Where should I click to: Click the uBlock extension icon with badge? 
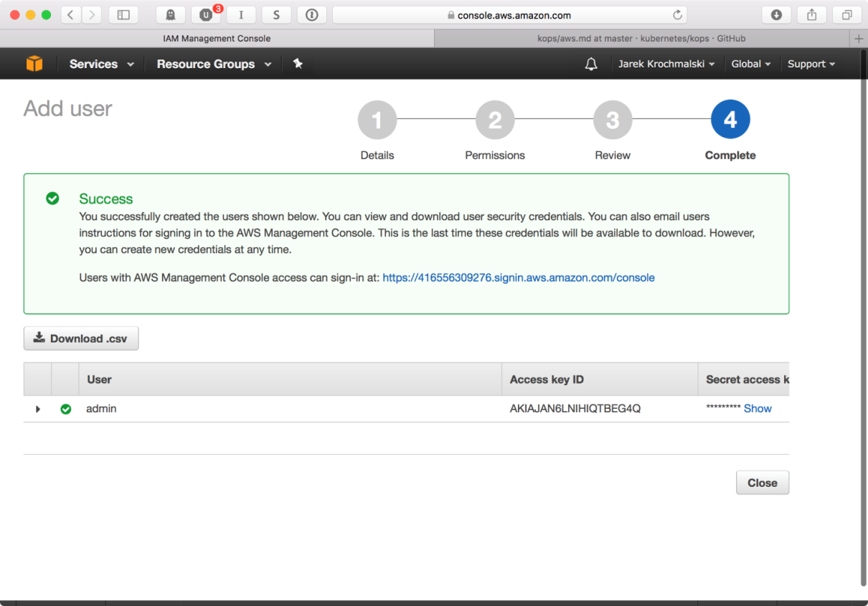point(206,14)
